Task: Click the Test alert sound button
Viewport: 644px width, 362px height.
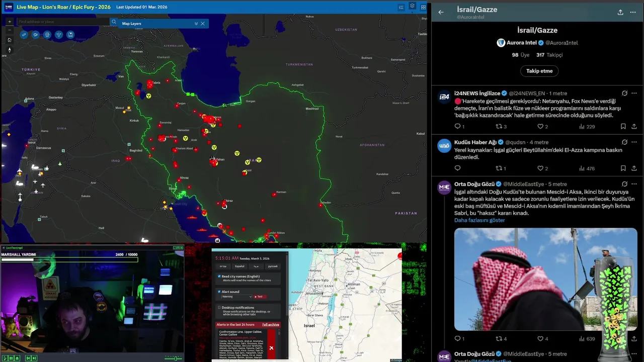Action: 259,297
